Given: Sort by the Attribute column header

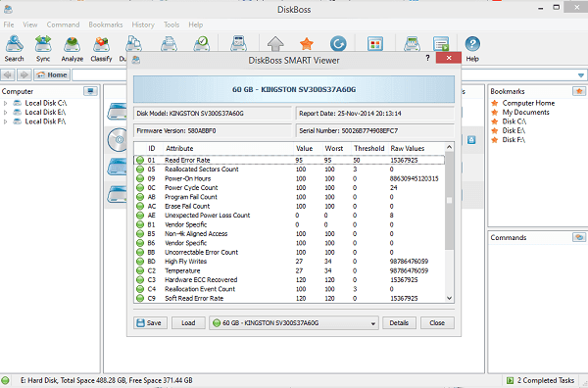Looking at the screenshot, I should pyautogui.click(x=179, y=149).
